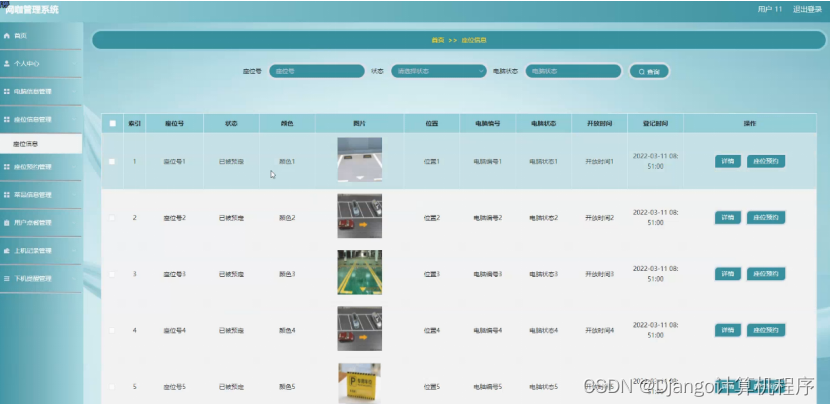Image resolution: width=830 pixels, height=406 pixels.
Task: Click 详情 button for row 座位号2
Action: (728, 218)
